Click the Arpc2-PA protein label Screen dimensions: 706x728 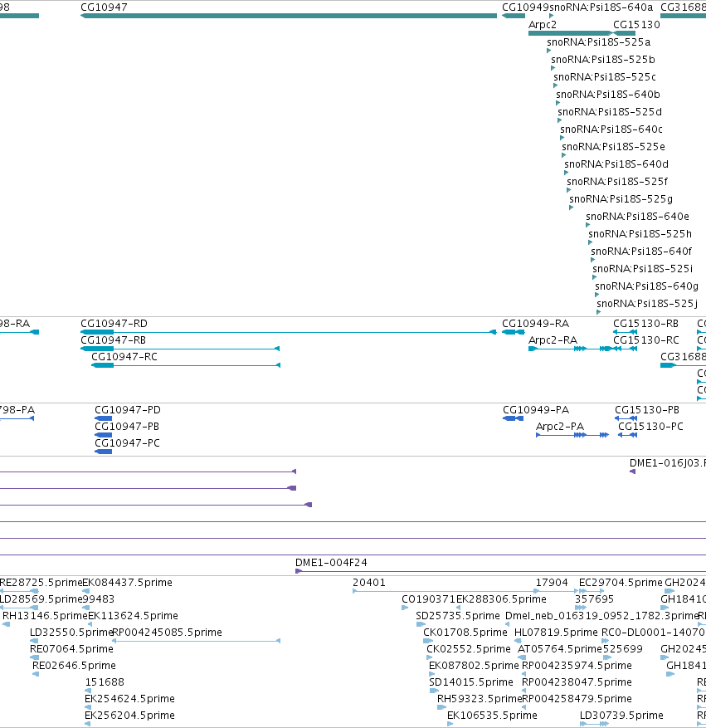pos(560,427)
